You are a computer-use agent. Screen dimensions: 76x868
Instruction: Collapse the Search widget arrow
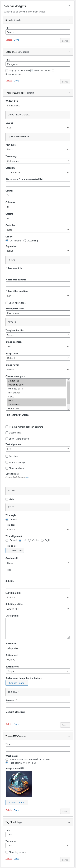click(69, 20)
